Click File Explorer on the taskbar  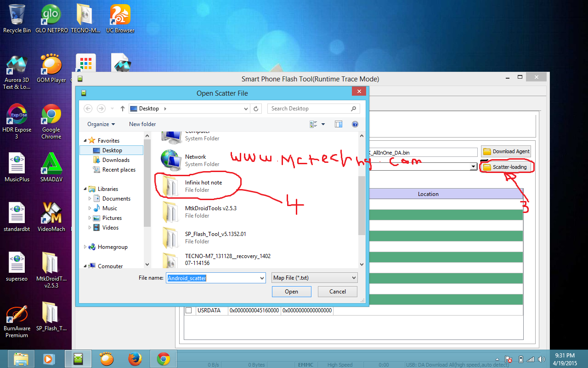(22, 359)
